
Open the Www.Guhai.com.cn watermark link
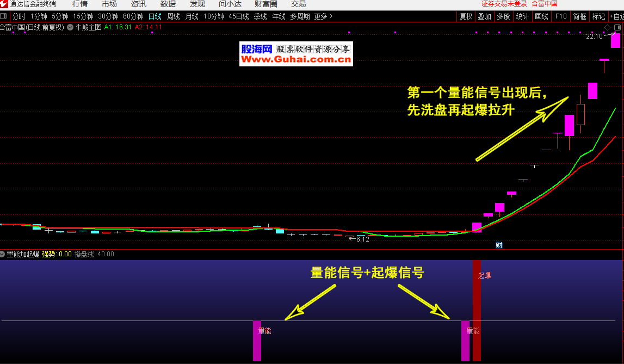coord(296,59)
